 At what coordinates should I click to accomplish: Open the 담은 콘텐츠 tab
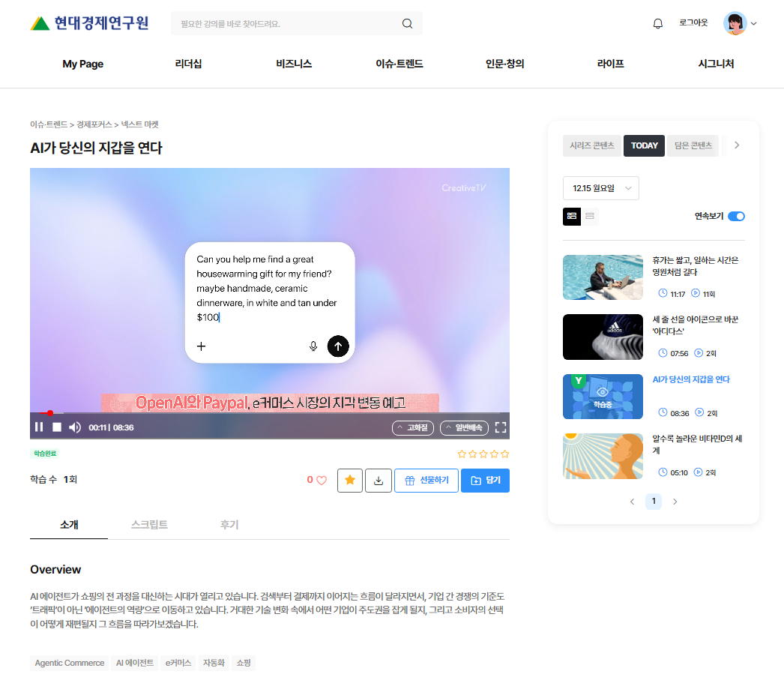click(x=693, y=145)
